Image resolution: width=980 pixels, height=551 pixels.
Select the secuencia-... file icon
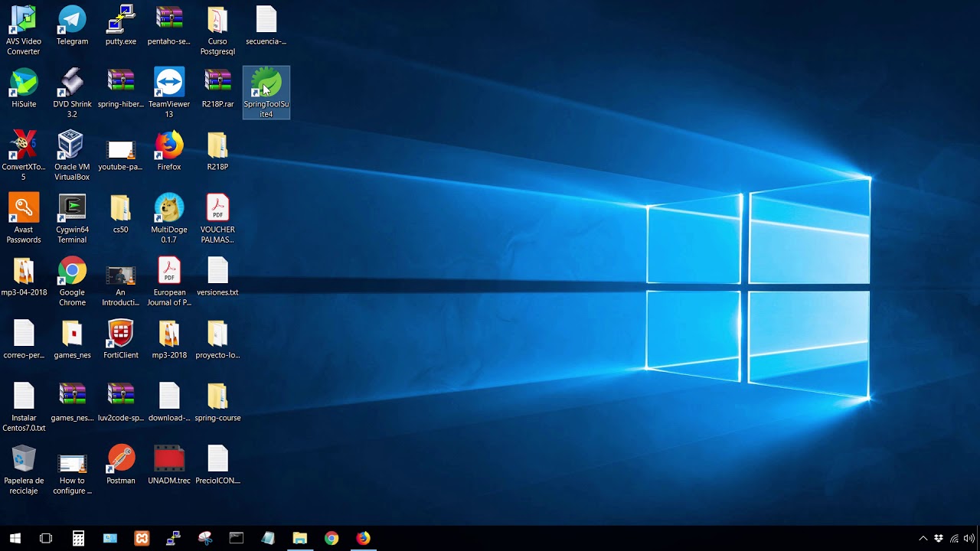266,26
